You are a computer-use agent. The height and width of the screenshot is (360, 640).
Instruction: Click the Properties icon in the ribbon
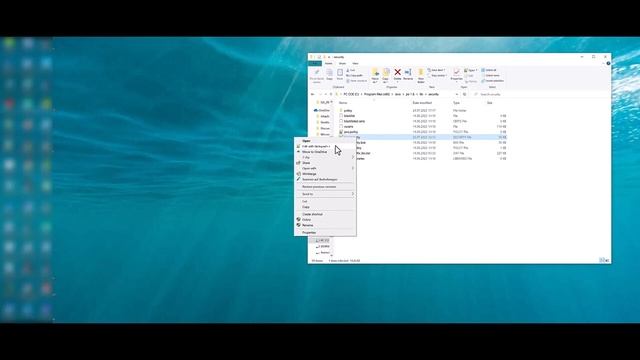pyautogui.click(x=456, y=75)
